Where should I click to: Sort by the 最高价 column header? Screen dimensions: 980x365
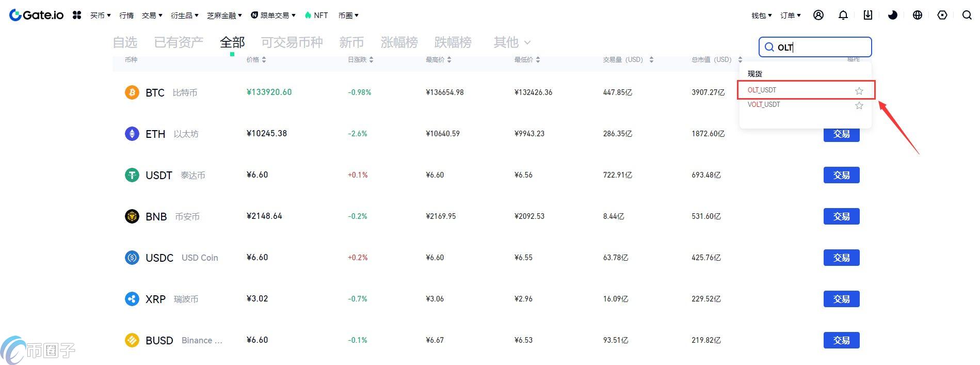tap(439, 60)
